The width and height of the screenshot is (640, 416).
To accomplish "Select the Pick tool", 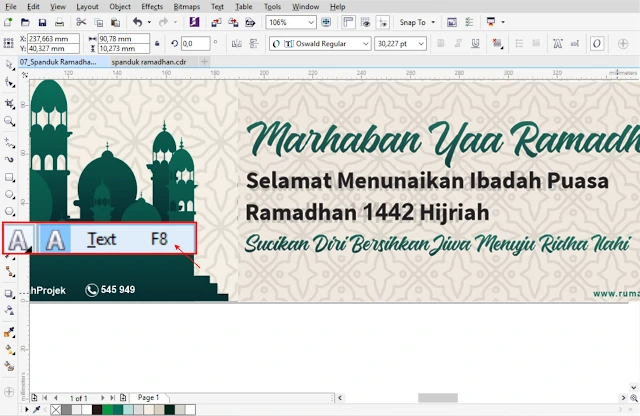I will point(9,65).
